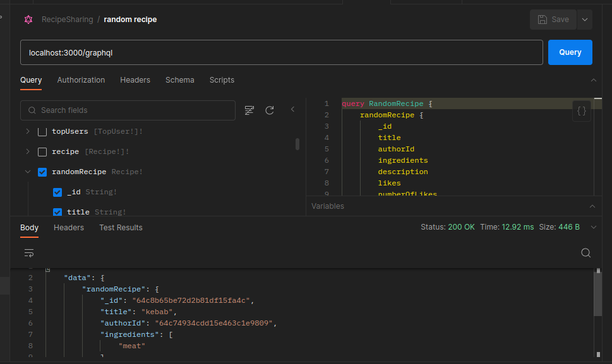Open the Authorization tab

pyautogui.click(x=81, y=80)
